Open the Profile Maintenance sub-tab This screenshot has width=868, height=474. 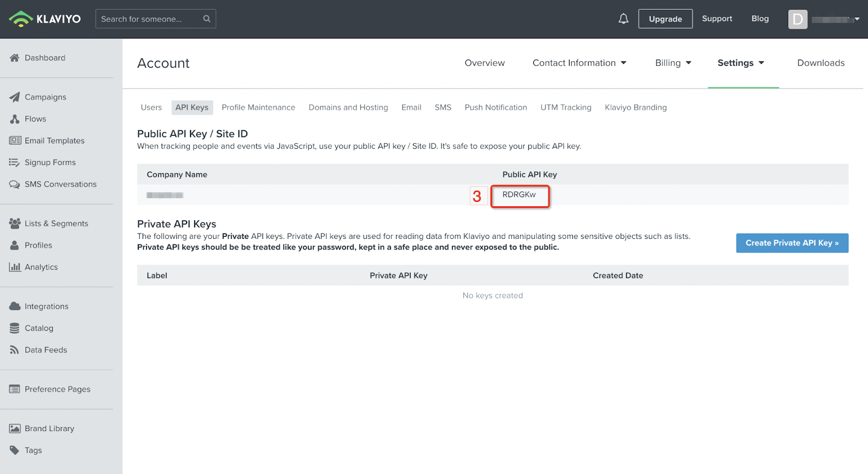258,108
